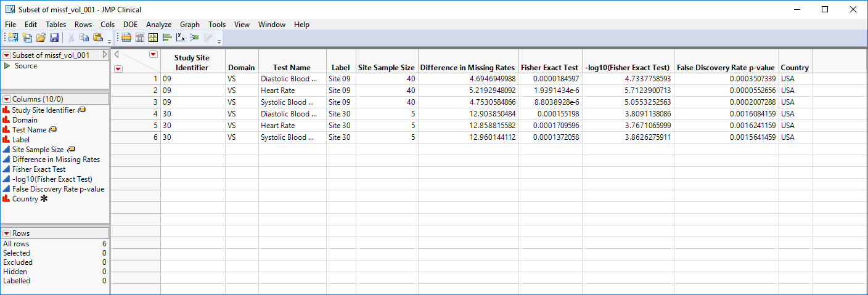Select the Country column in the Columns list
The height and width of the screenshot is (295, 868).
(x=25, y=199)
